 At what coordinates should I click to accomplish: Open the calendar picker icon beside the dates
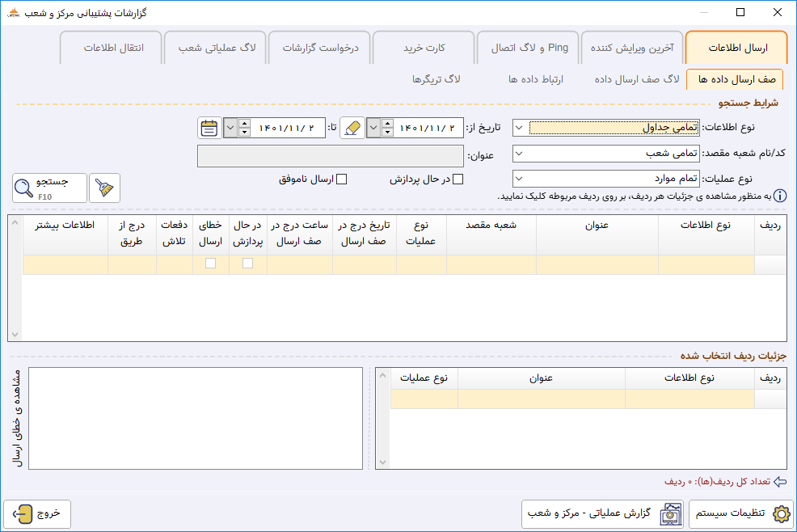(x=209, y=128)
